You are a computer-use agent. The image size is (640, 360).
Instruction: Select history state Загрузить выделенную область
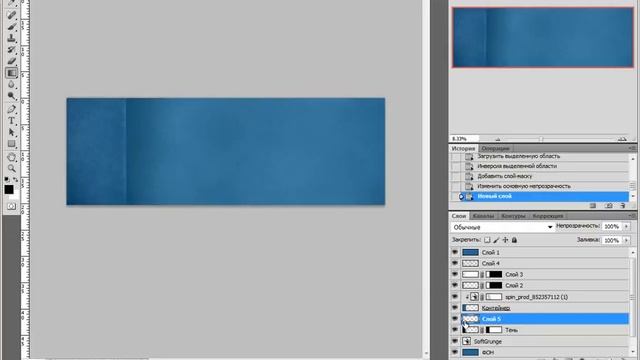[539, 156]
